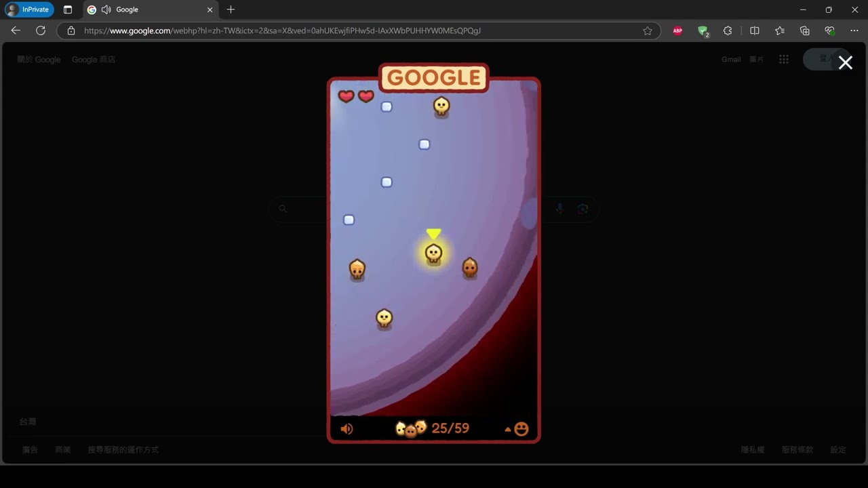Restore down the browser window

(x=829, y=9)
